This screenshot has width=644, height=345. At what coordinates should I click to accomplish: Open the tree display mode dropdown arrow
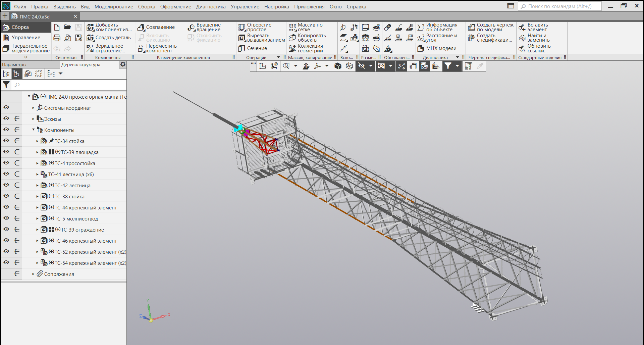coord(61,73)
